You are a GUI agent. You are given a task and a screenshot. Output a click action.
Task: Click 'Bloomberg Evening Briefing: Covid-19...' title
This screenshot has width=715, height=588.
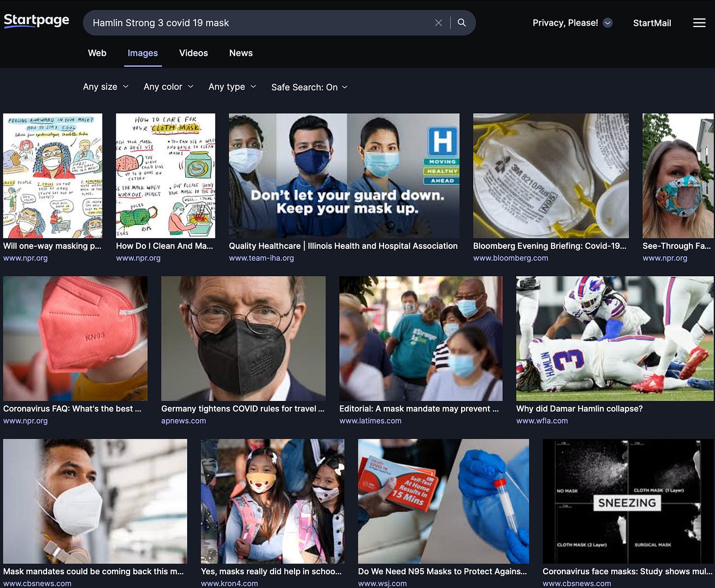point(550,246)
